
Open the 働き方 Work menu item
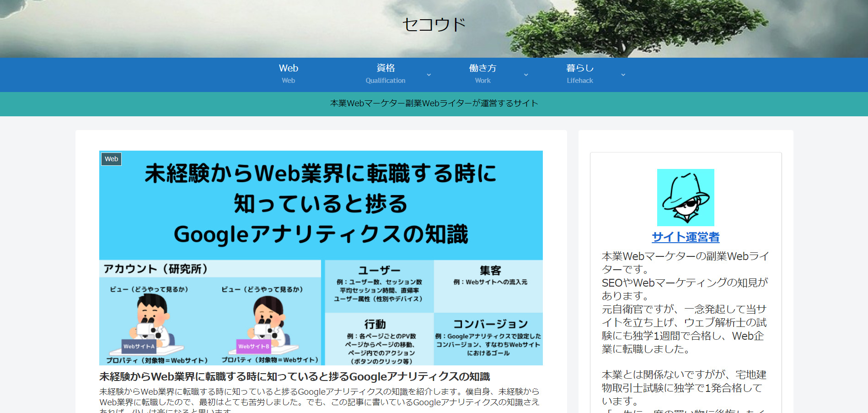tap(482, 74)
